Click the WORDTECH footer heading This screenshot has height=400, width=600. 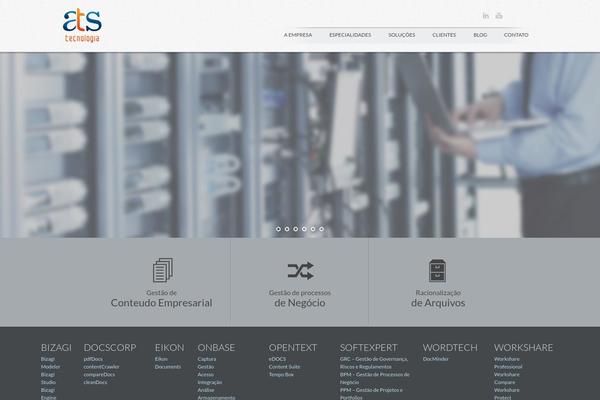coord(450,348)
